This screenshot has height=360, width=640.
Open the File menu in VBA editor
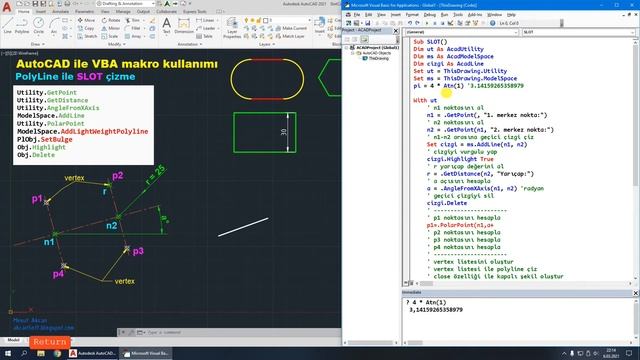(357, 15)
